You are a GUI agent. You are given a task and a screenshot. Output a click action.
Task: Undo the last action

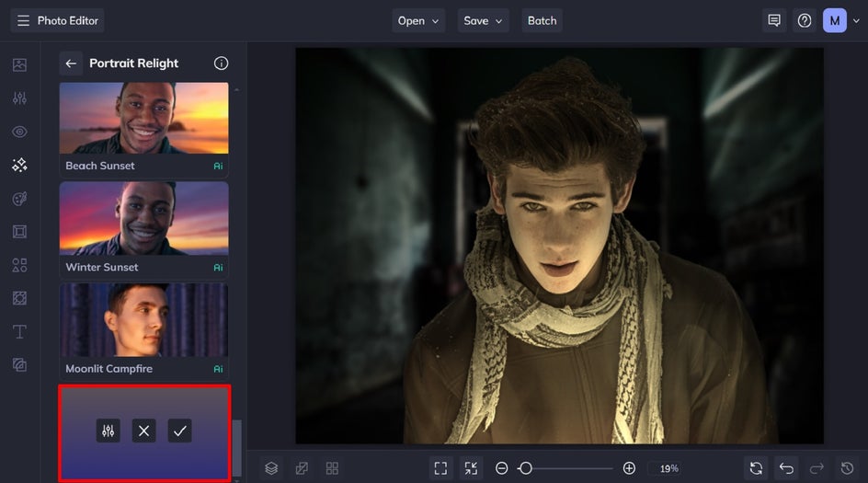[787, 468]
